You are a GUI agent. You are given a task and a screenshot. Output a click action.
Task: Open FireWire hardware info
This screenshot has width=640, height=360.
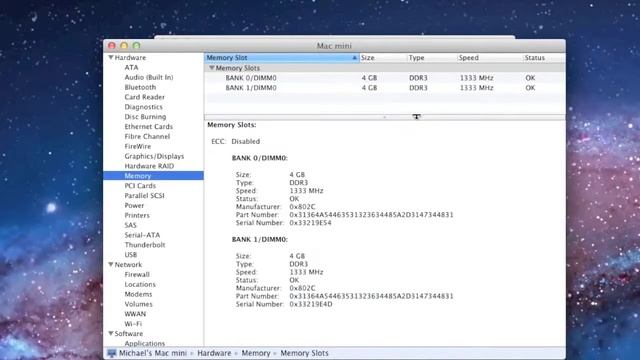[138, 146]
